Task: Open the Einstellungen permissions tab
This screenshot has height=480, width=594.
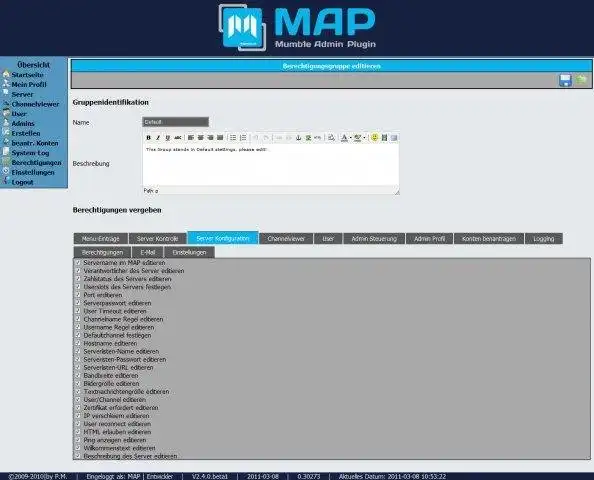Action: tap(189, 252)
